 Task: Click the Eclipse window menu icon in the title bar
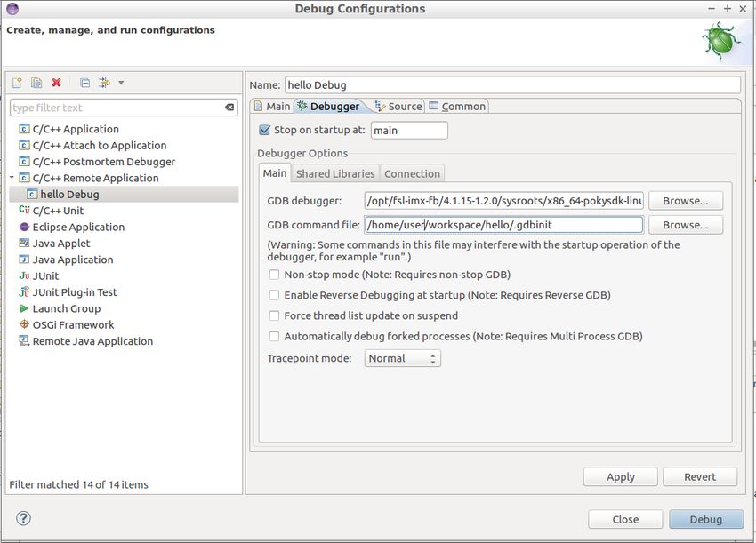pos(12,9)
